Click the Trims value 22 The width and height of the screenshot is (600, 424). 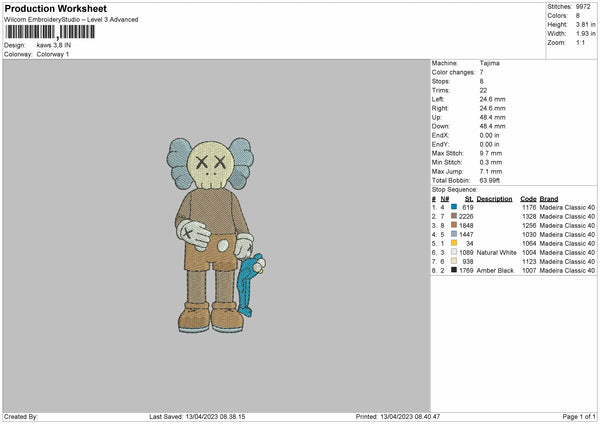pyautogui.click(x=483, y=90)
